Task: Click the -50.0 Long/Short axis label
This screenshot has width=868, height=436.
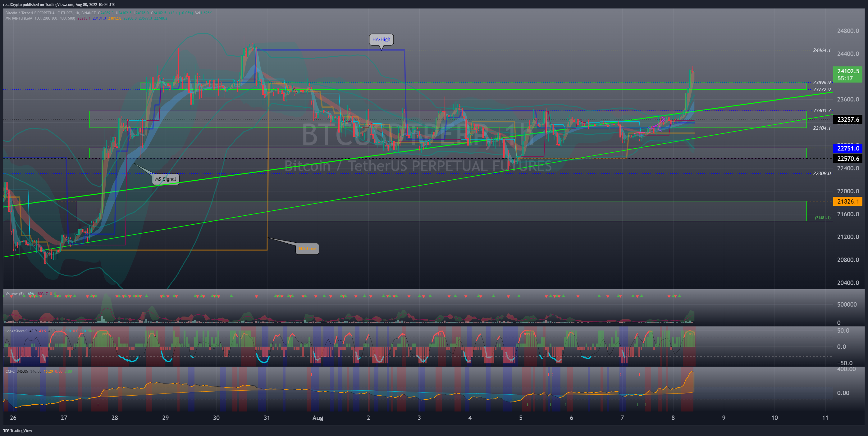Action: pyautogui.click(x=845, y=363)
